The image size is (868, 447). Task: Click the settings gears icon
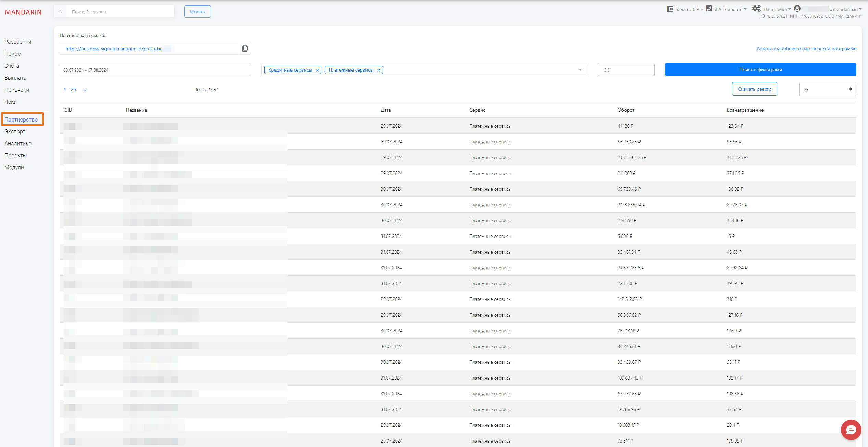point(756,9)
